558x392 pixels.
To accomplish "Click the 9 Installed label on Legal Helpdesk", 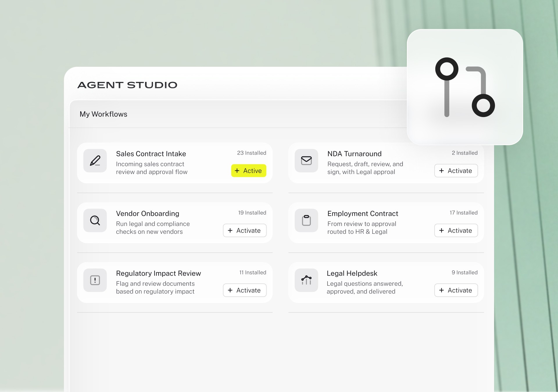I will [464, 272].
